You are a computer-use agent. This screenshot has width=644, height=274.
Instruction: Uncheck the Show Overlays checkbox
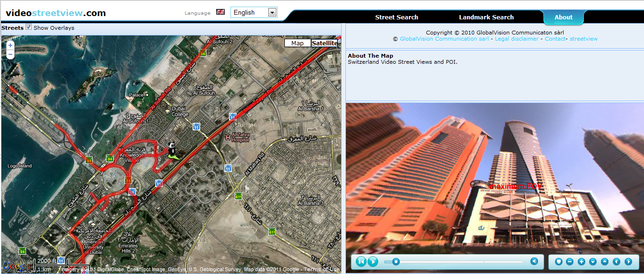point(29,27)
